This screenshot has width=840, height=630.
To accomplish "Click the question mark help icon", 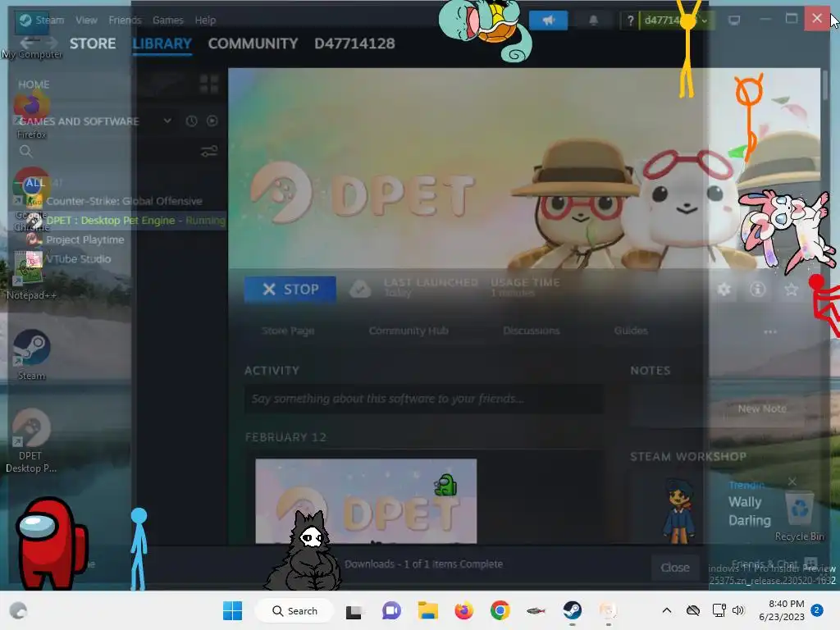I will [x=631, y=21].
